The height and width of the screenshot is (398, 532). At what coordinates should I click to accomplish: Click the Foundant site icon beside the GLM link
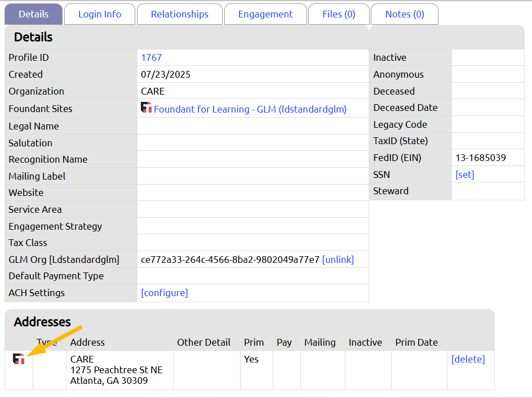(146, 109)
